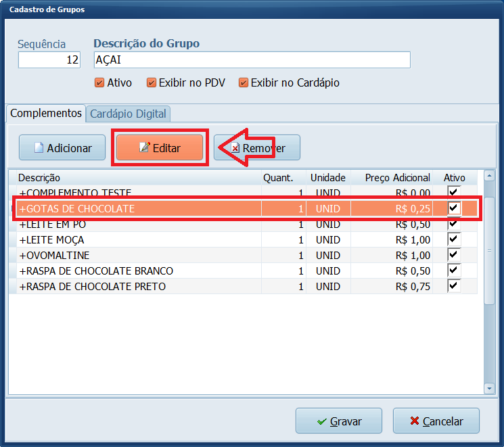
Task: Sort by the Preço Adicional column header
Action: (397, 178)
